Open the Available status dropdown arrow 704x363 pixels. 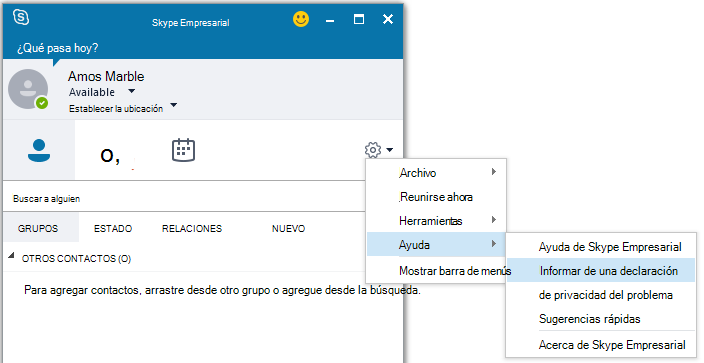click(x=132, y=91)
